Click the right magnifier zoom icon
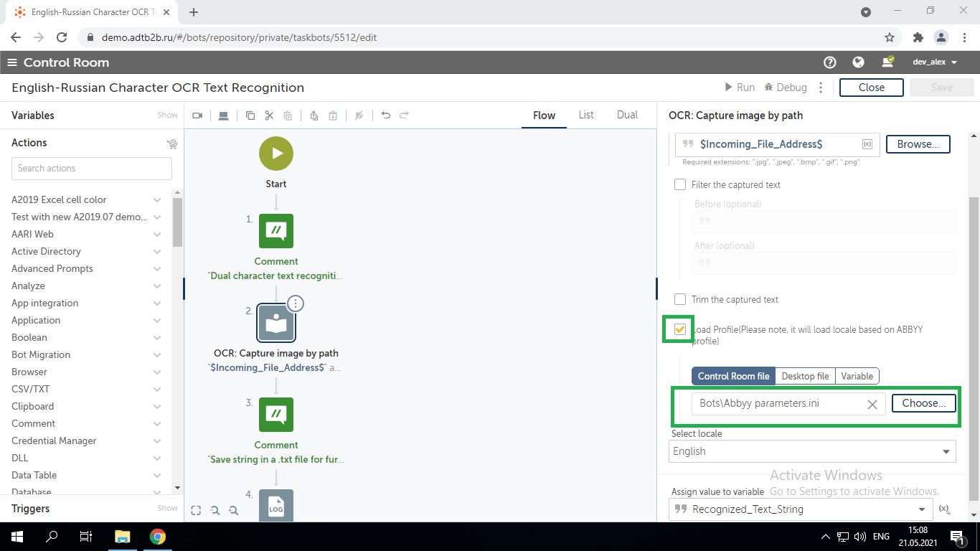Screen dimensions: 980x551 tap(233, 510)
